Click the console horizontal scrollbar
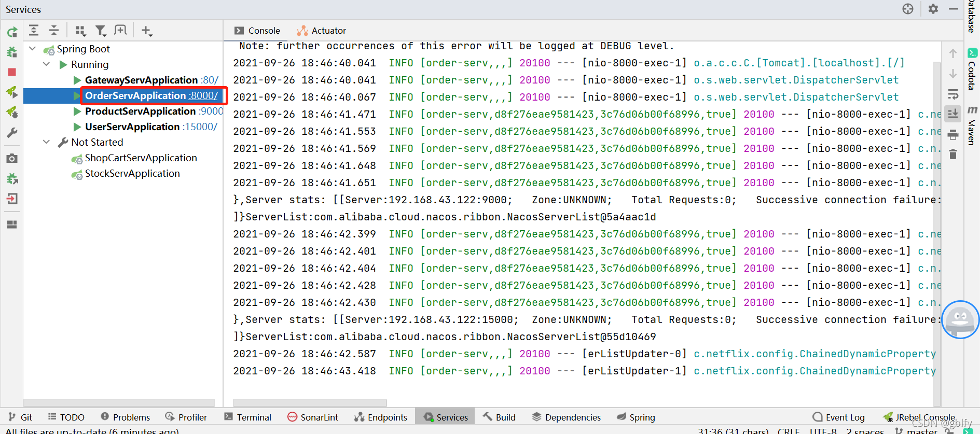Screen dimensions: 980x434 [x=310, y=403]
